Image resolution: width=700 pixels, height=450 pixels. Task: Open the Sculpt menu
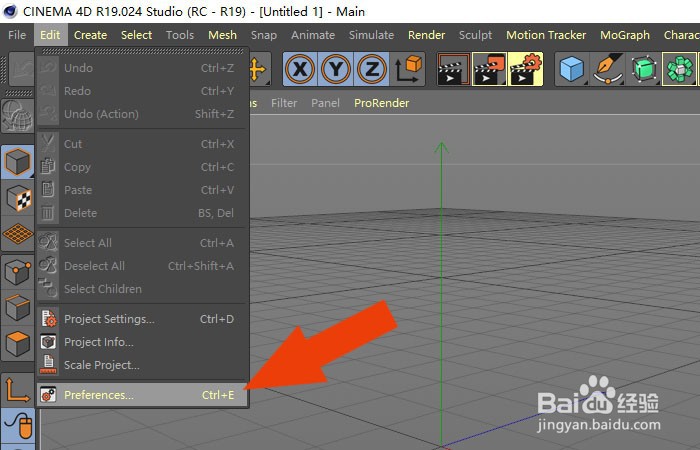(475, 35)
